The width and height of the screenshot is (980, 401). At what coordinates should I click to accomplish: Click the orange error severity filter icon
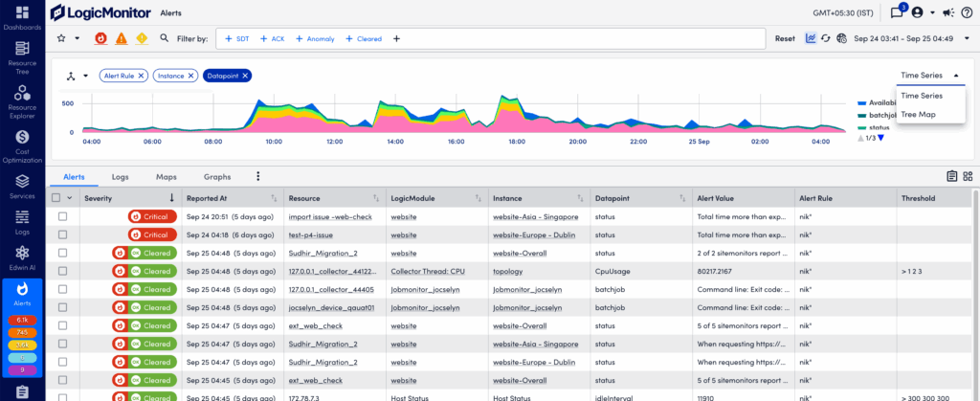[x=122, y=38]
